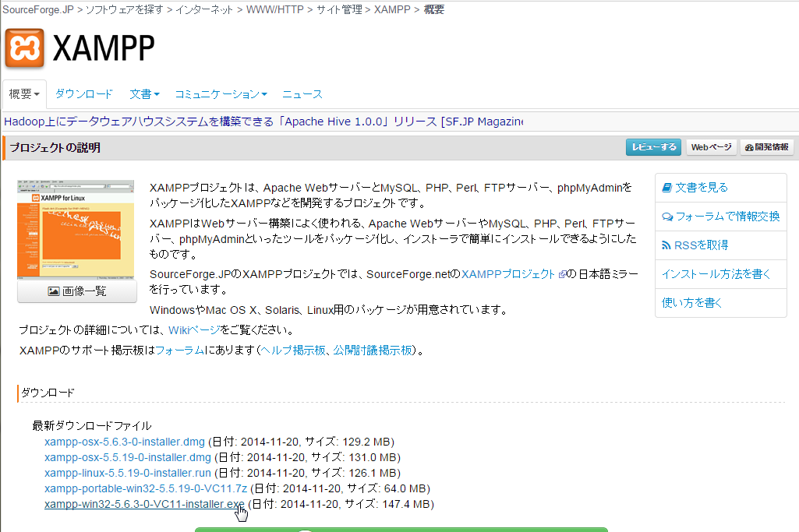
Task: Click the Webページ button
Action: [711, 147]
